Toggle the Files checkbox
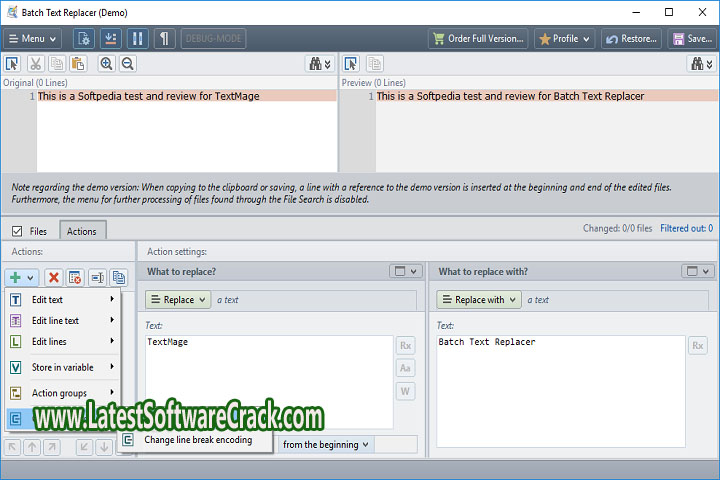Image resolution: width=720 pixels, height=480 pixels. [x=17, y=231]
